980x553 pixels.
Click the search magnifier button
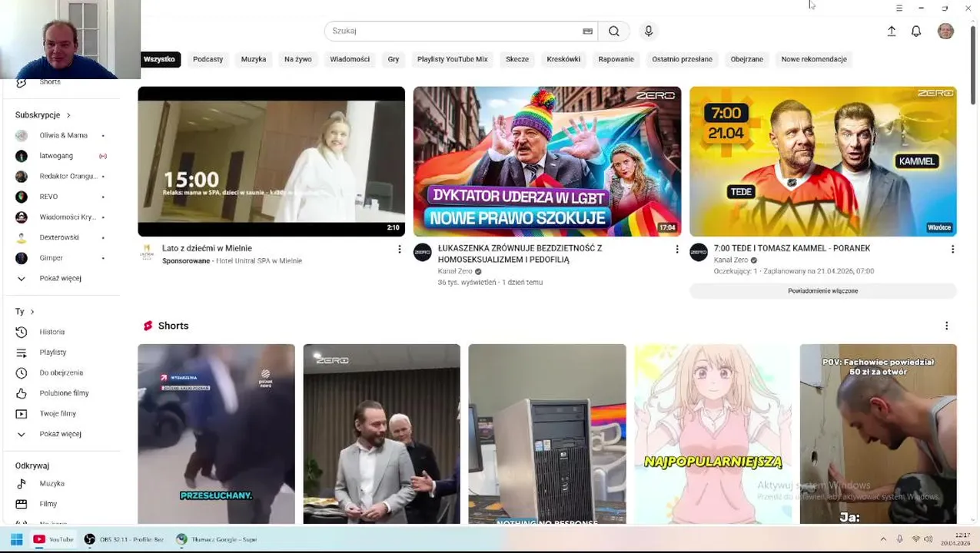pos(613,31)
